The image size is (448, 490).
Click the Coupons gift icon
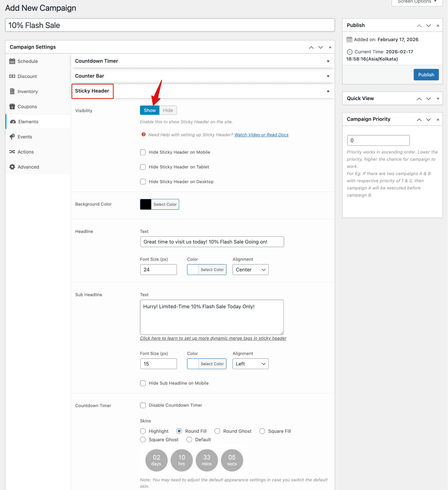tap(12, 106)
